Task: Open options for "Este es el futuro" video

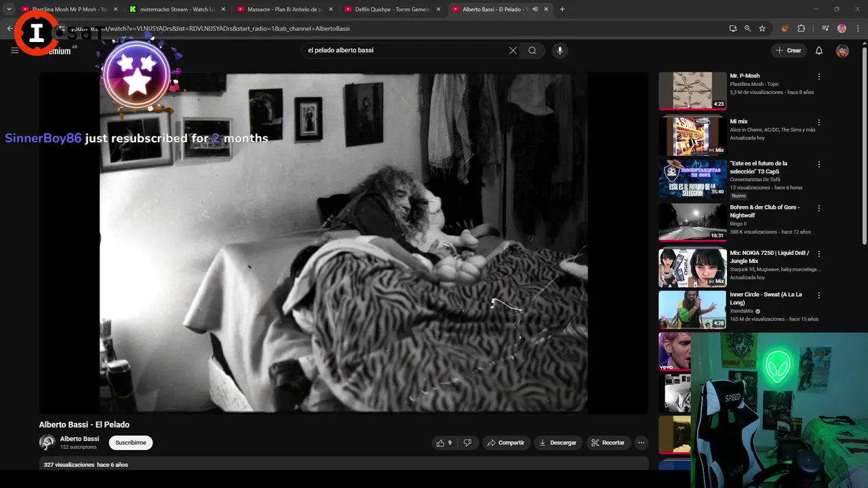Action: [818, 165]
